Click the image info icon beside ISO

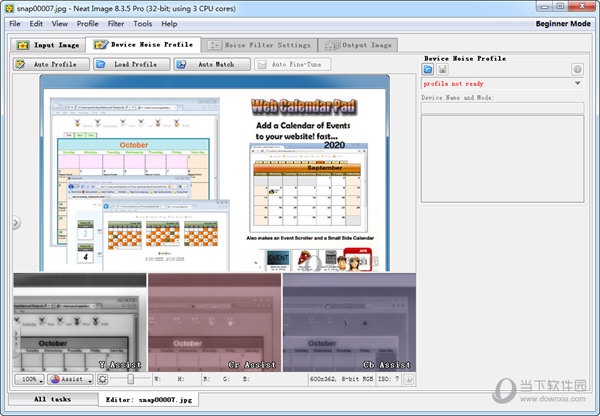coord(409,379)
